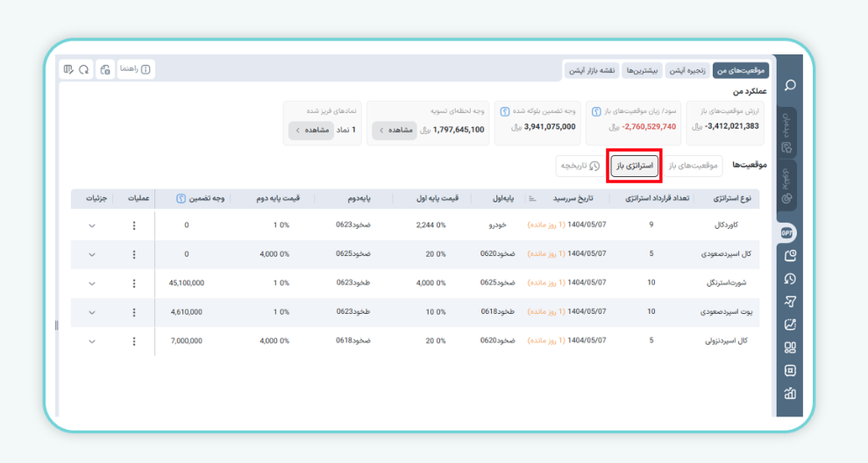Screen dimensions: 868x463
Task: Select the استراتژی باز tab
Action: click(x=634, y=165)
